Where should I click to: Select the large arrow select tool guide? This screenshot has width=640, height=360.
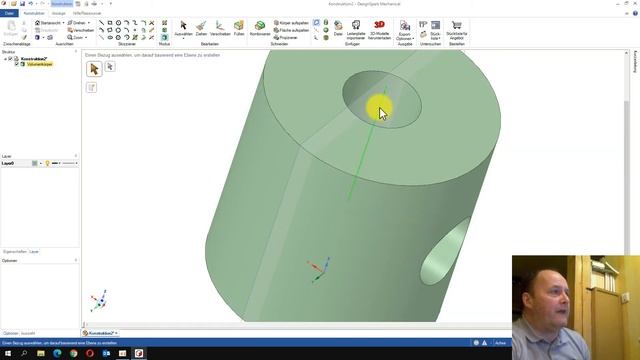pyautogui.click(x=94, y=69)
